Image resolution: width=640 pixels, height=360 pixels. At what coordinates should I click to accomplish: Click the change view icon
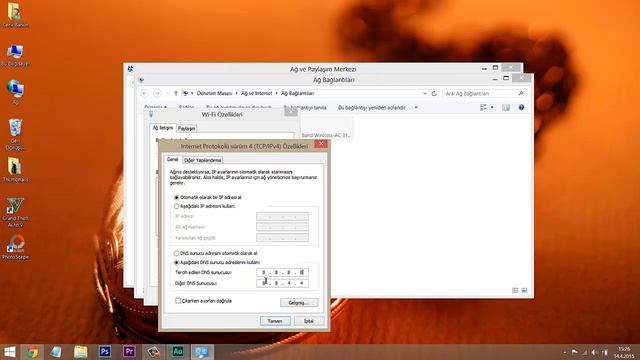[483, 108]
